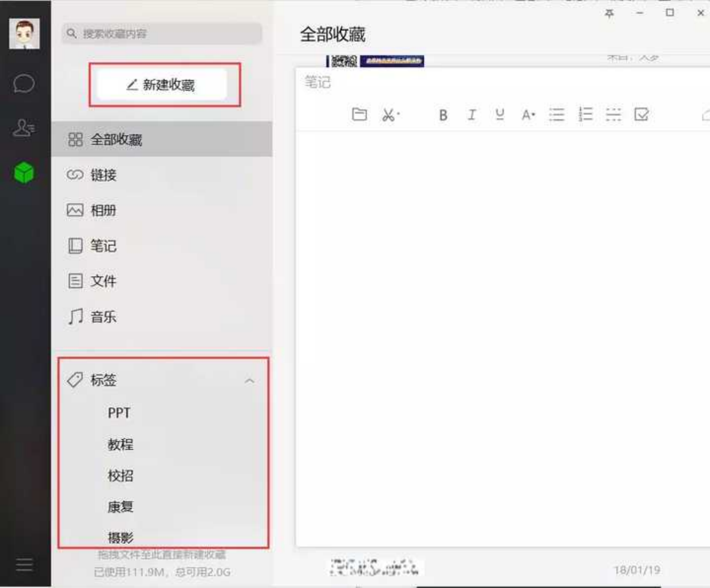This screenshot has width=710, height=588.
Task: Click the 标签 header label
Action: coord(103,380)
